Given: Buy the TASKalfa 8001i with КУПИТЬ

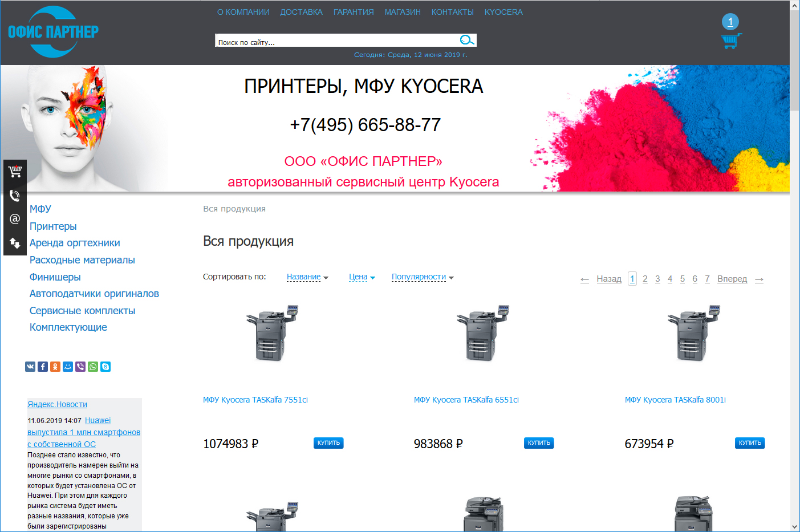Looking at the screenshot, I should click(750, 443).
